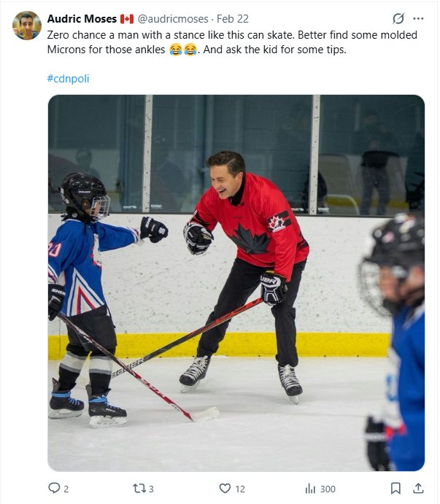View post analytics bar chart icon

pos(309,488)
